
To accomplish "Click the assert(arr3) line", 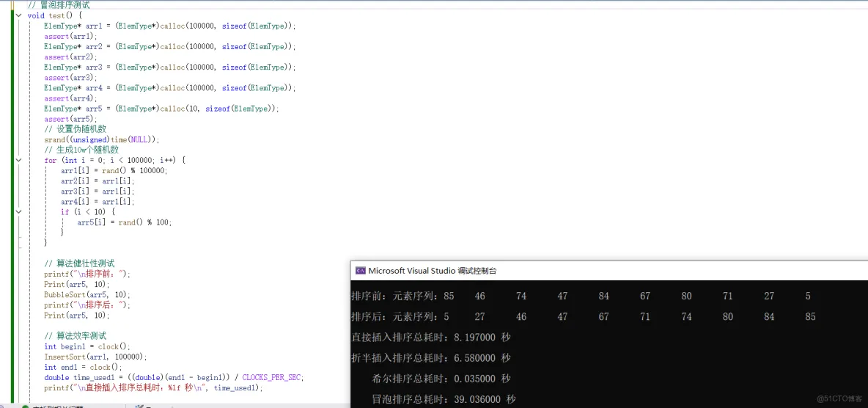I will tap(70, 78).
